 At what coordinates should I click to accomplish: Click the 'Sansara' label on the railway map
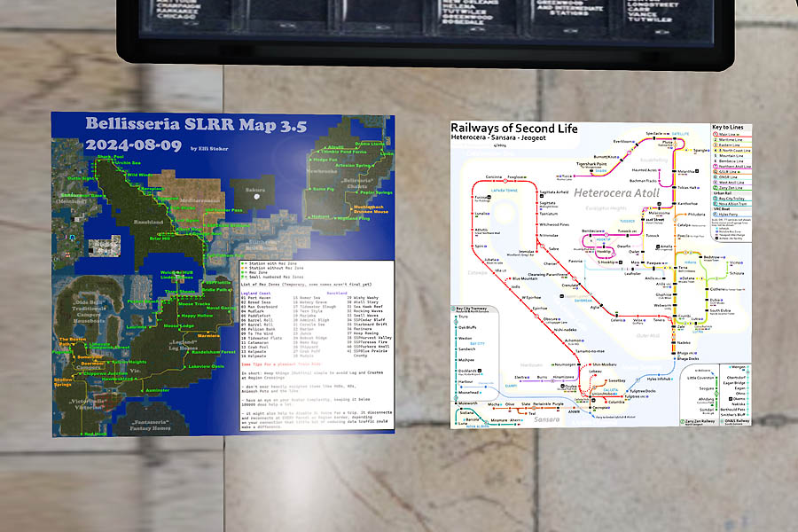tap(546, 419)
